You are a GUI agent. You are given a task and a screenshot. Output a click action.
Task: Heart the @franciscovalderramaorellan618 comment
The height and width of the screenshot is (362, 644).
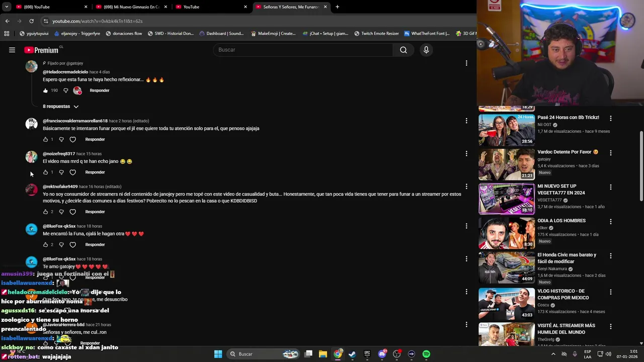point(72,139)
